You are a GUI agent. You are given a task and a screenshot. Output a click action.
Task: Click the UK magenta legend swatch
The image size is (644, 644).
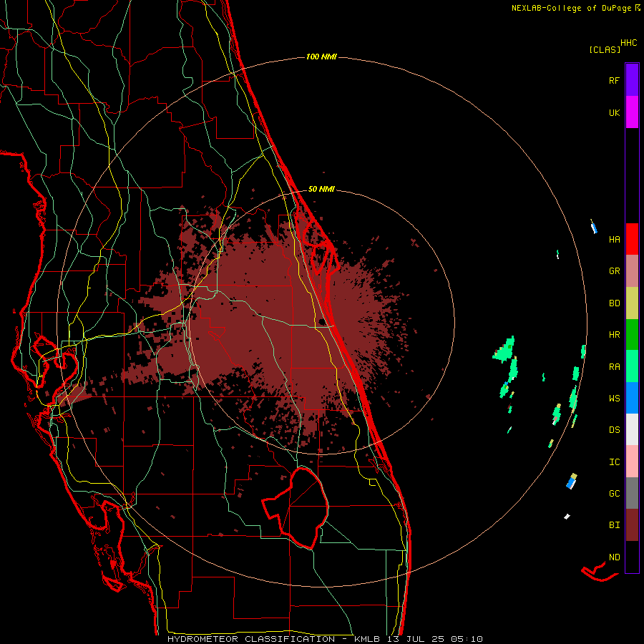point(632,112)
